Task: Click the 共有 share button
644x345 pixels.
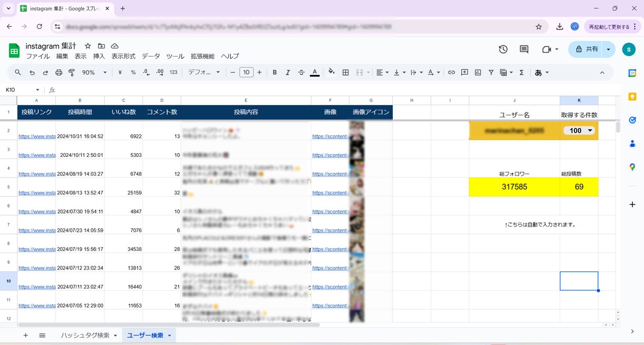Action: tap(586, 49)
